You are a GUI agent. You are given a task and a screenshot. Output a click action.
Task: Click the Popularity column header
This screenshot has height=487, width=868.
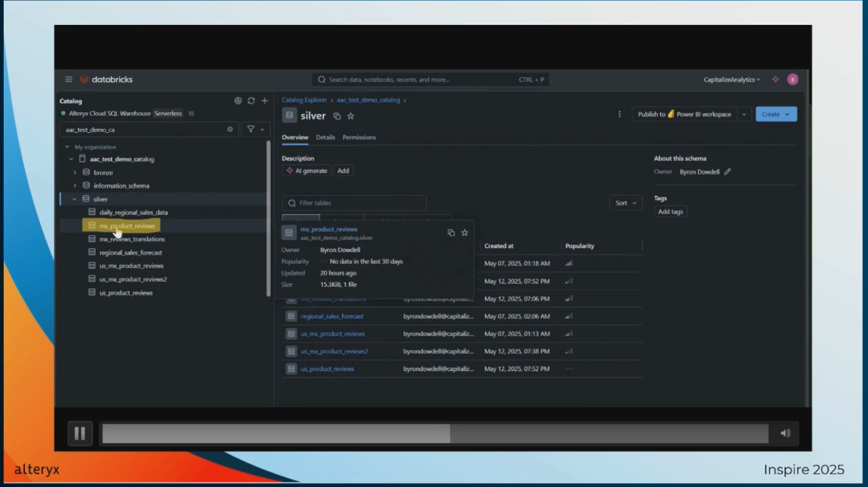579,246
